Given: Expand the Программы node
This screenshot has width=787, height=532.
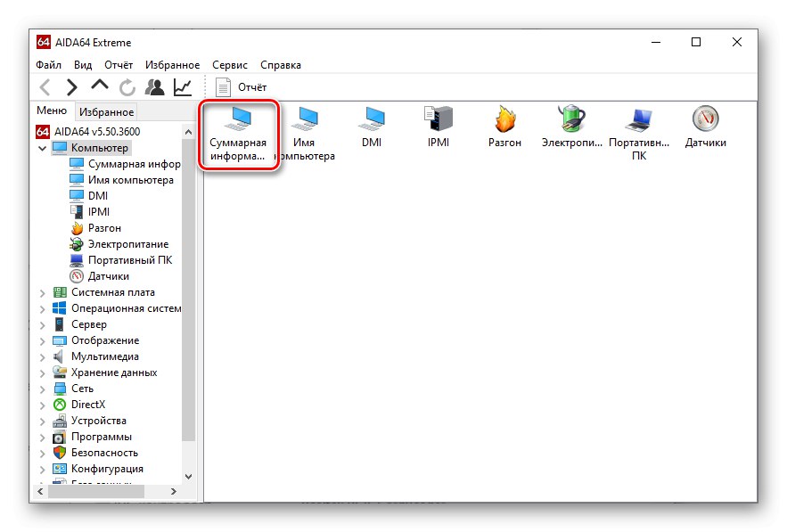Looking at the screenshot, I should point(43,438).
